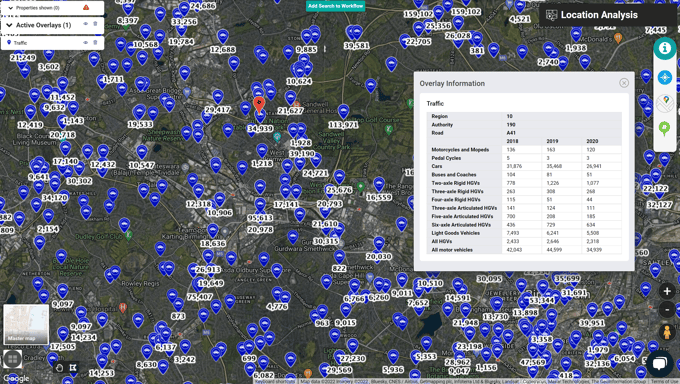Click the traffic marker labeled 1,218

click(262, 151)
